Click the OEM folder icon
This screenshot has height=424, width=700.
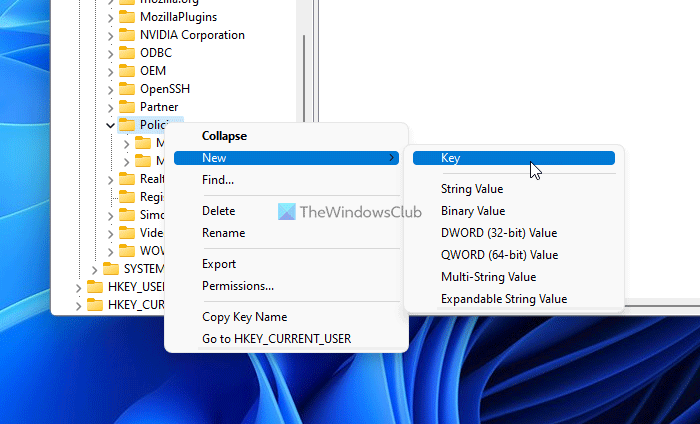(x=127, y=71)
